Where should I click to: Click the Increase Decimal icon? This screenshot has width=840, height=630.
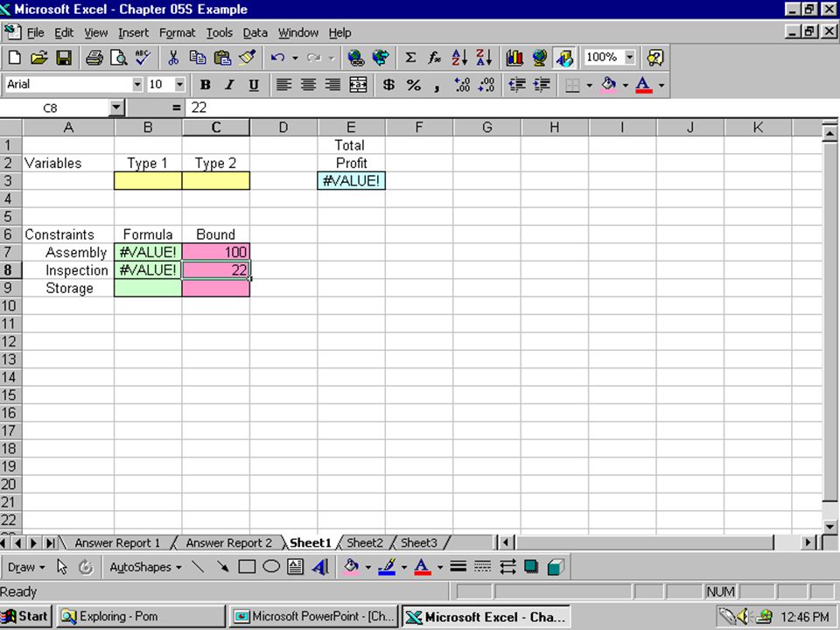[462, 85]
